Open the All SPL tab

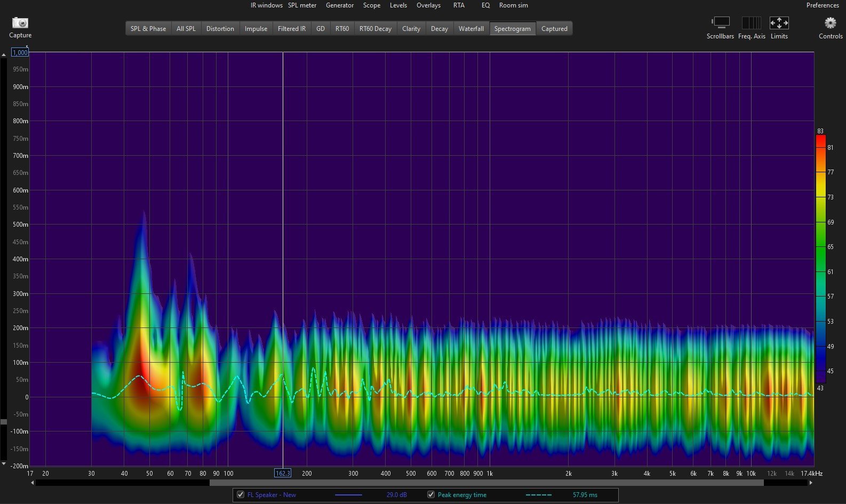point(186,29)
